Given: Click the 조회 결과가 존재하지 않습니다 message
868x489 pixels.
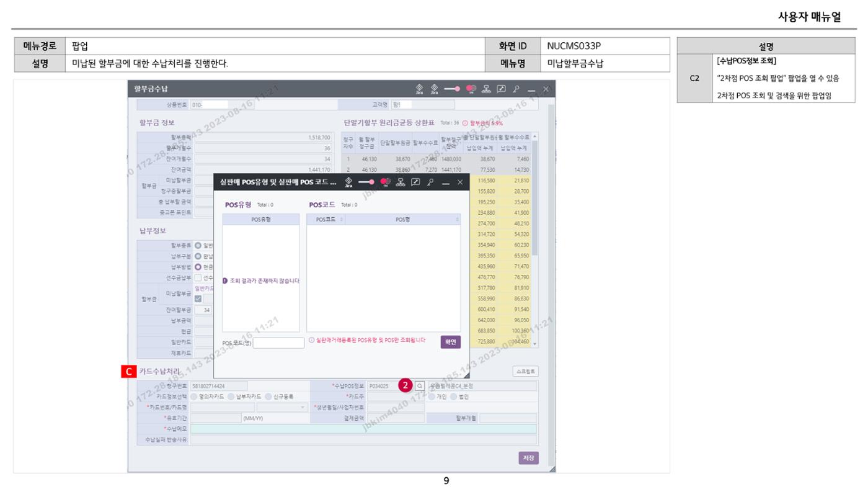Looking at the screenshot, I should [260, 281].
